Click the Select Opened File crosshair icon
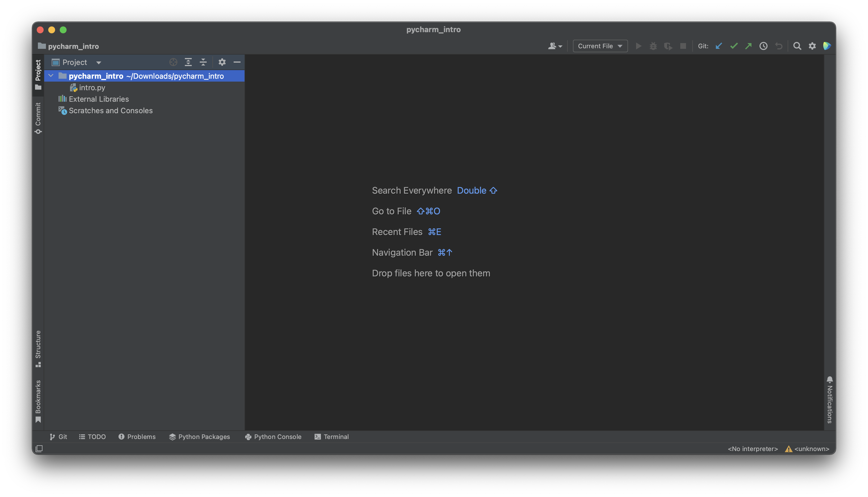 click(x=173, y=62)
